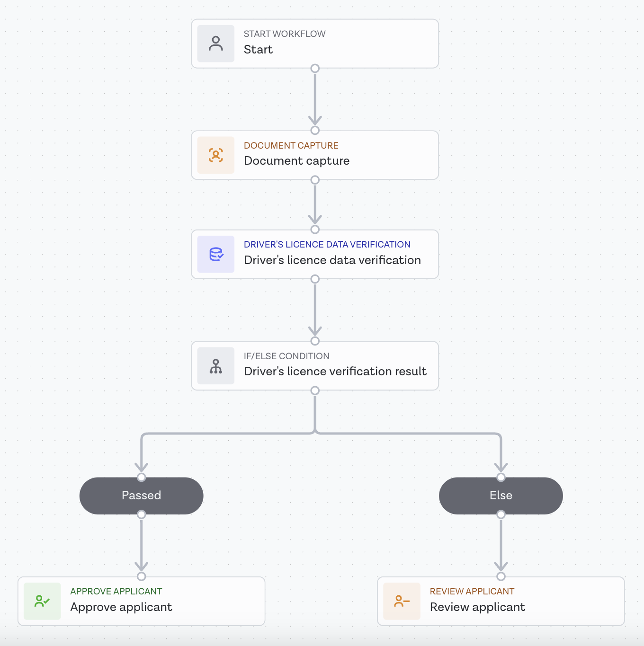Click the output connector dot below Start node

[x=315, y=69]
